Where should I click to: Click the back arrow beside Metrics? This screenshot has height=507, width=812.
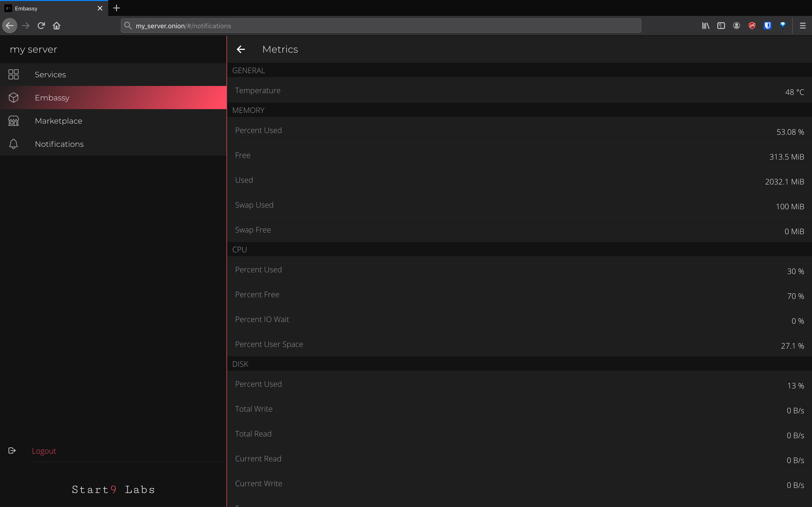point(241,49)
